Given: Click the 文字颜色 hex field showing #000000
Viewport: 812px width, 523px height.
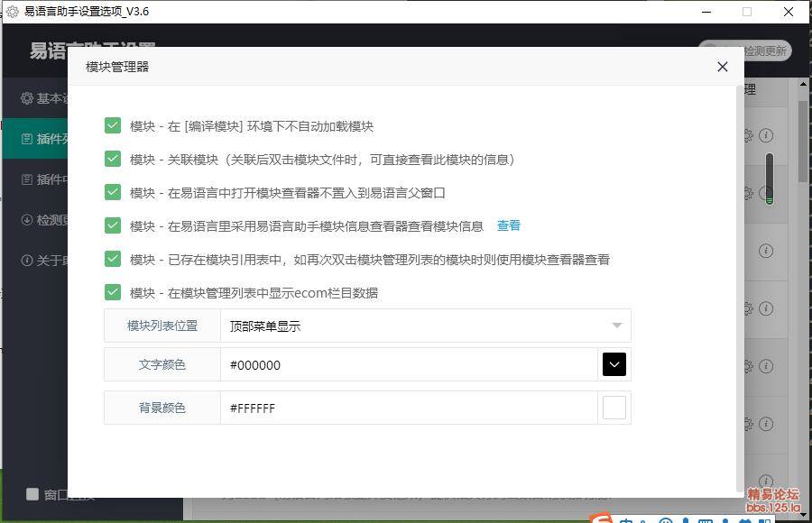Looking at the screenshot, I should pos(409,364).
